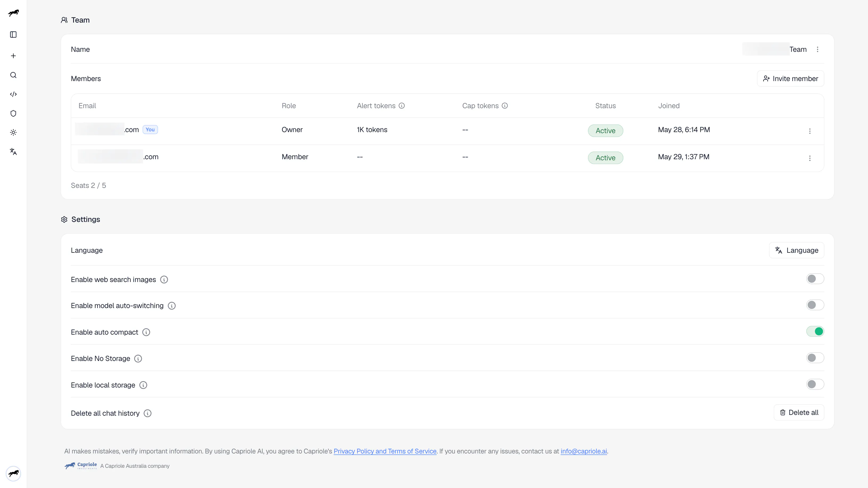The image size is (868, 488).
Task: Click the Seats 2 / 5 text
Action: click(x=88, y=186)
